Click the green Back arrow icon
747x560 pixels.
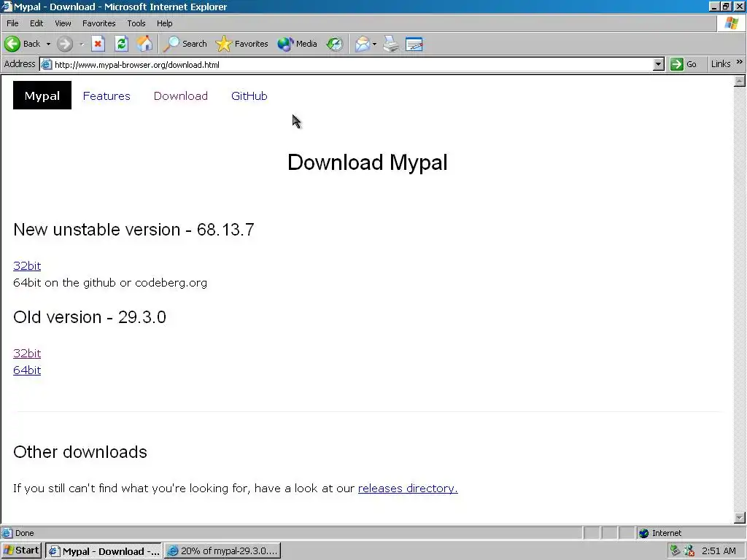(x=13, y=44)
